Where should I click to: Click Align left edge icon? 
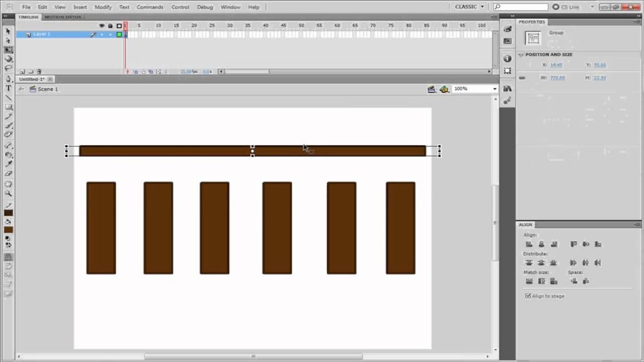coord(529,244)
